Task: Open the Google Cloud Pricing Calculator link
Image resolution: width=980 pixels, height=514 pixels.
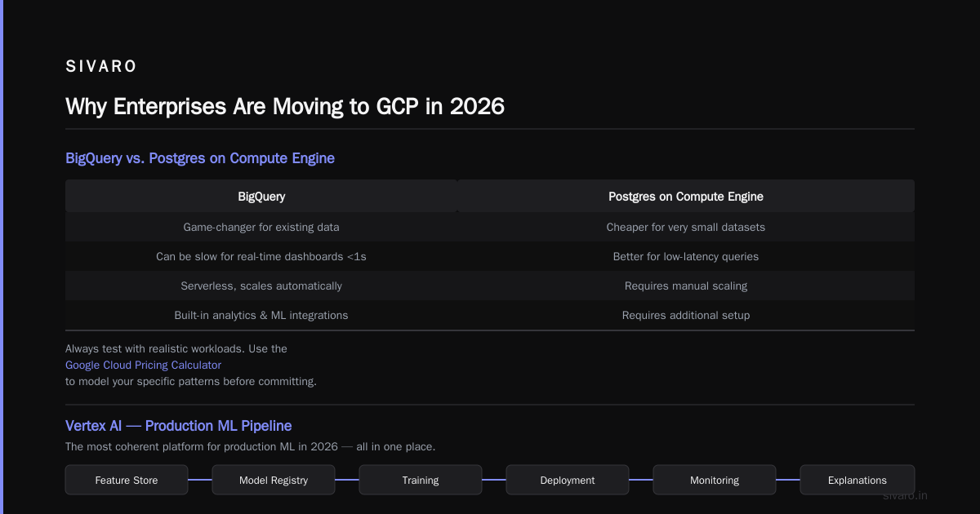Action: coord(143,365)
